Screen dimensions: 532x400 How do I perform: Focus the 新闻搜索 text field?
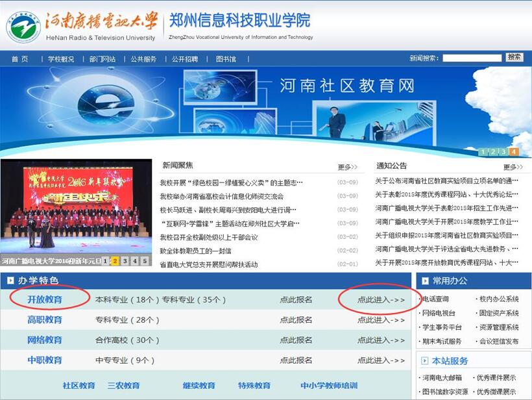[472, 58]
